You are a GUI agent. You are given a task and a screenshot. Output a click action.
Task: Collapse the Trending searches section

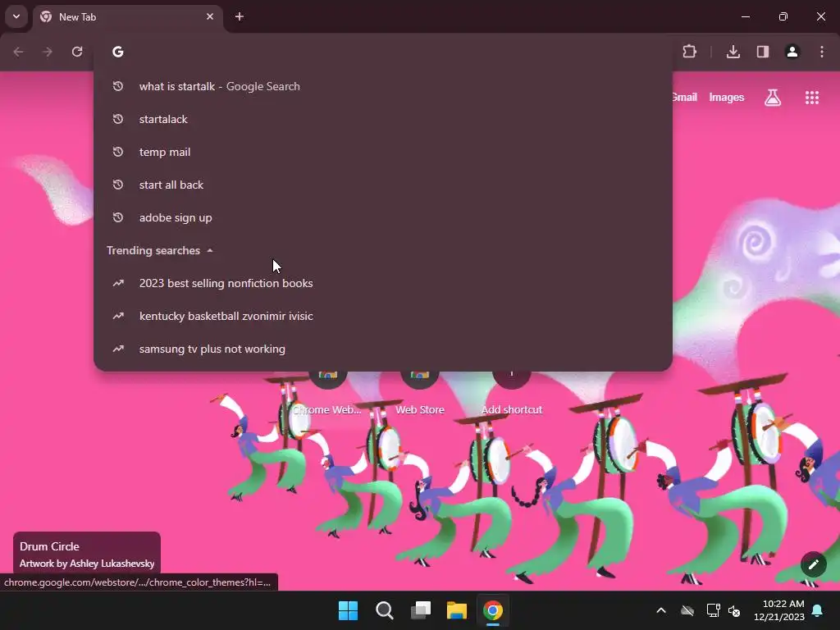[160, 251]
